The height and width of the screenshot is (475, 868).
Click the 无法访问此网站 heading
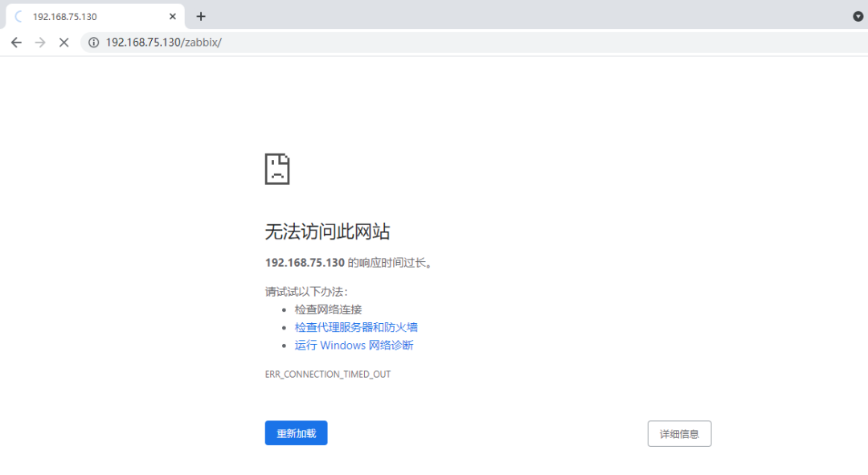click(328, 231)
